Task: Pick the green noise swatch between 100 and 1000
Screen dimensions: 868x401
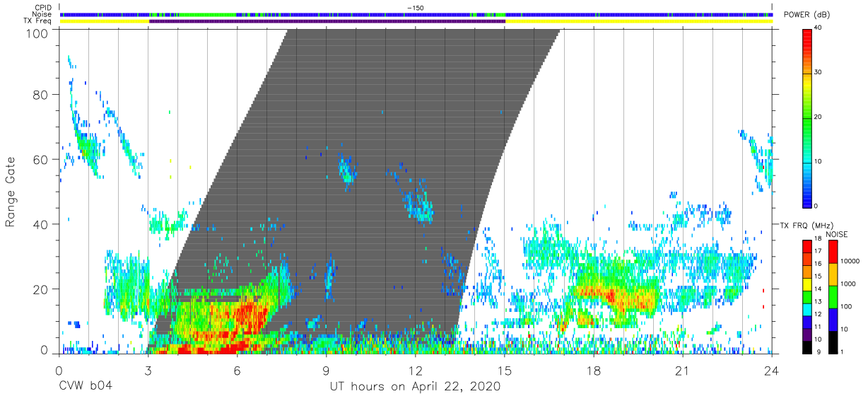Action: coord(832,296)
